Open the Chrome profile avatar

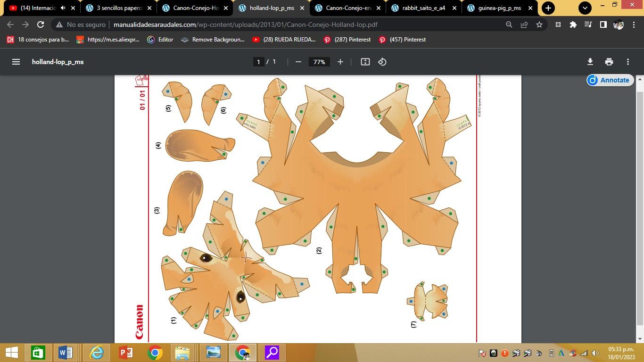pos(618,25)
